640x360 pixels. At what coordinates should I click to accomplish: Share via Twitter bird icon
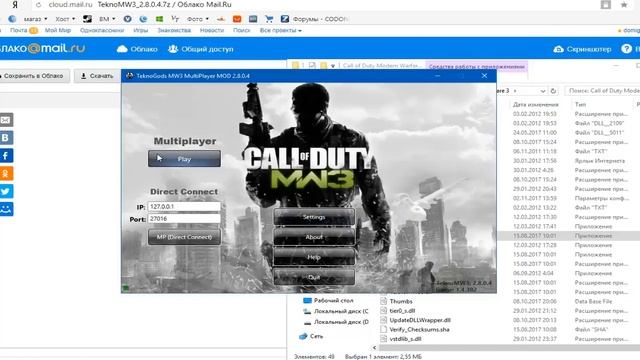point(6,191)
